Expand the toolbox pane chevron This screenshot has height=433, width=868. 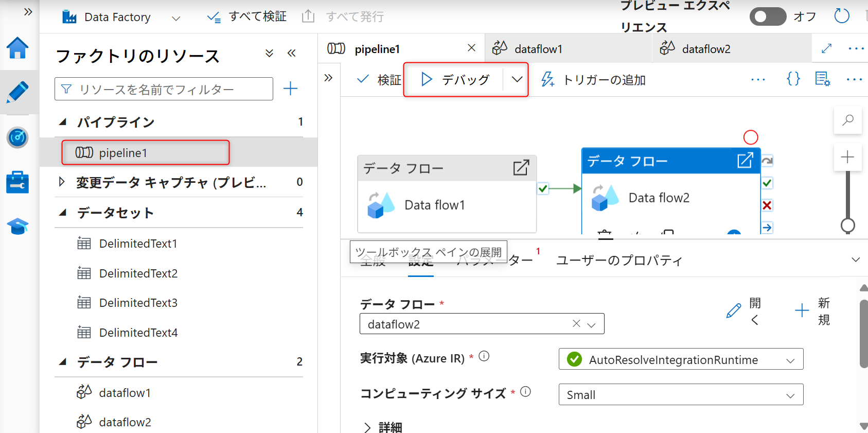pyautogui.click(x=329, y=78)
